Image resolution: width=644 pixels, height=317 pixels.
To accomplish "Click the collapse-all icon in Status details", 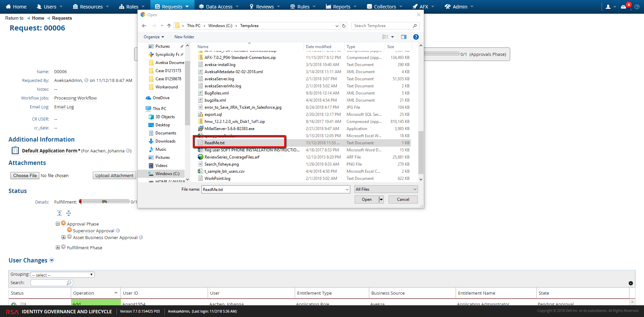I will click(68, 213).
